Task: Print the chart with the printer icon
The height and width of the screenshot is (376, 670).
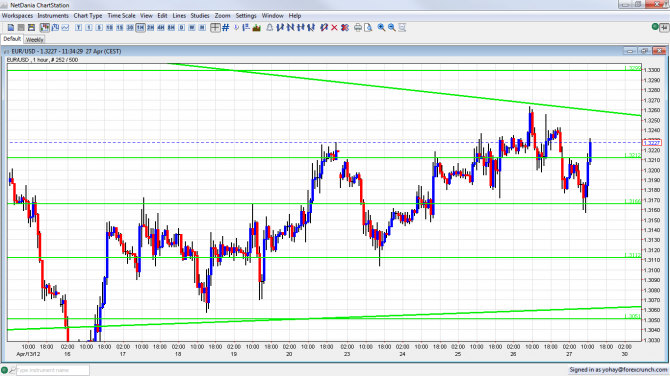Action: (x=358, y=28)
